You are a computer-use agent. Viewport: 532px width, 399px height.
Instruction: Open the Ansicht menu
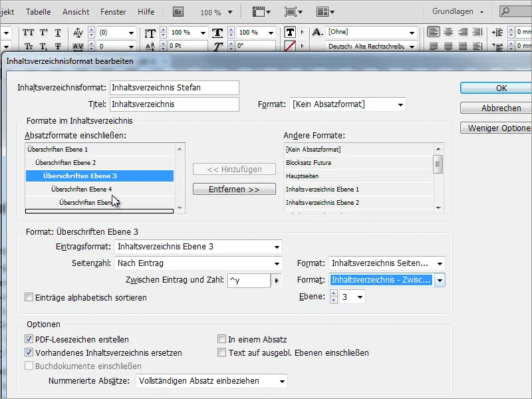[x=76, y=12]
